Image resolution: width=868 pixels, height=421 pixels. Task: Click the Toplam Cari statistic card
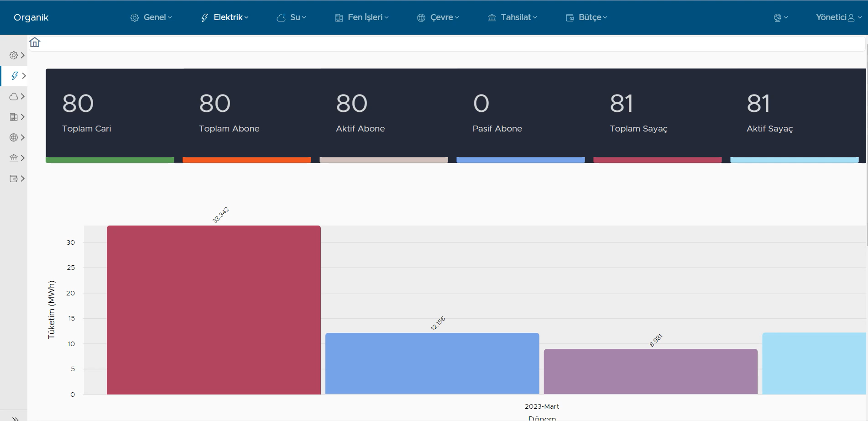click(x=110, y=115)
